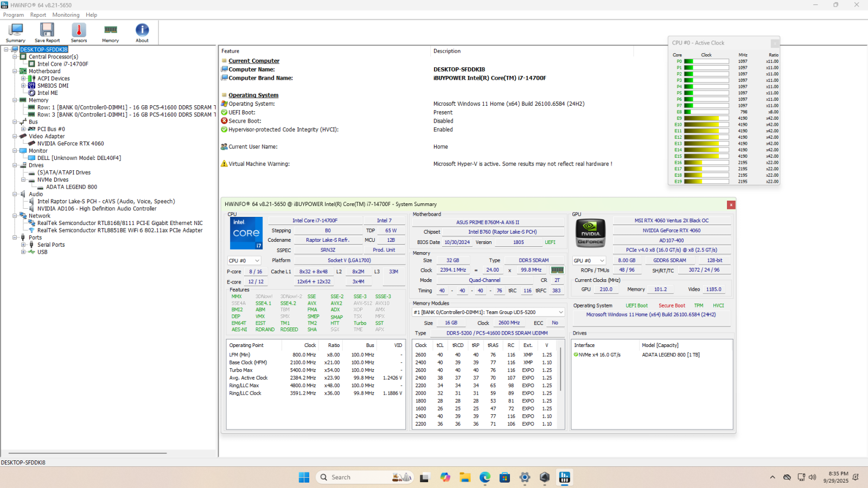
Task: Open the CPU #0 selector dropdown
Action: click(x=244, y=261)
